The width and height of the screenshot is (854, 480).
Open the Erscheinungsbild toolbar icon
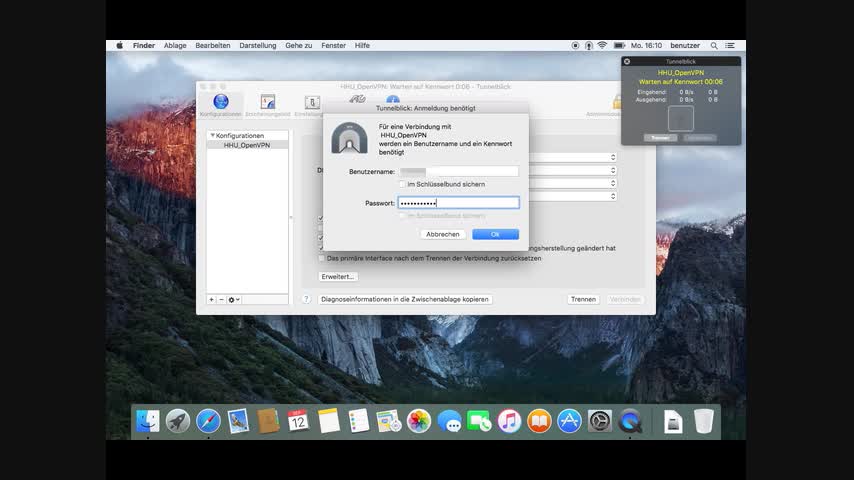267,104
